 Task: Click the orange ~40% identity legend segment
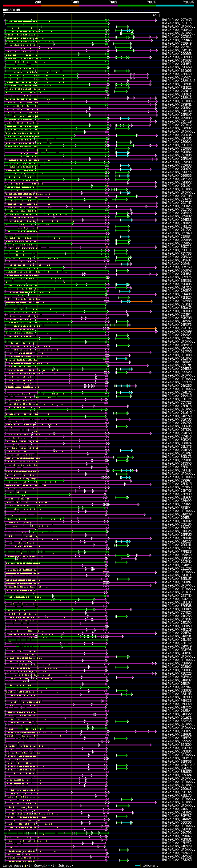tap(60, 6)
